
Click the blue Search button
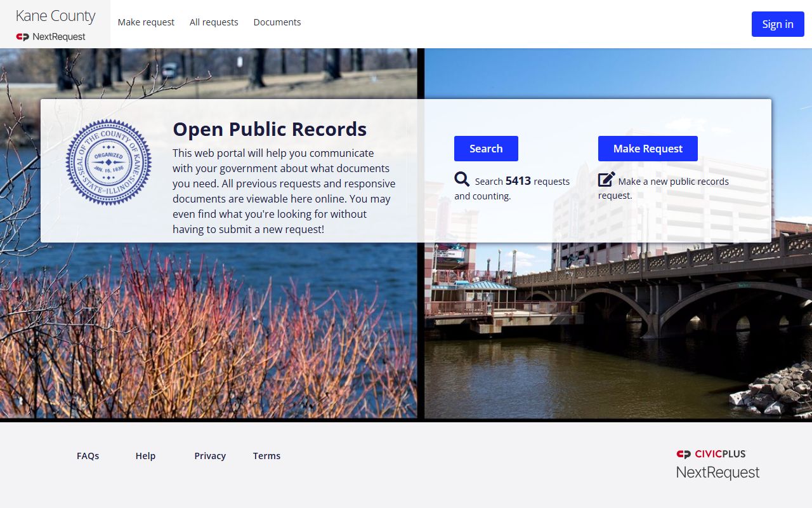pos(486,149)
